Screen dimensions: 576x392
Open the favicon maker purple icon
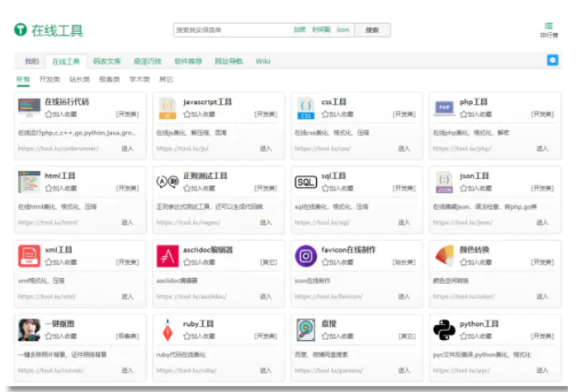coord(305,256)
